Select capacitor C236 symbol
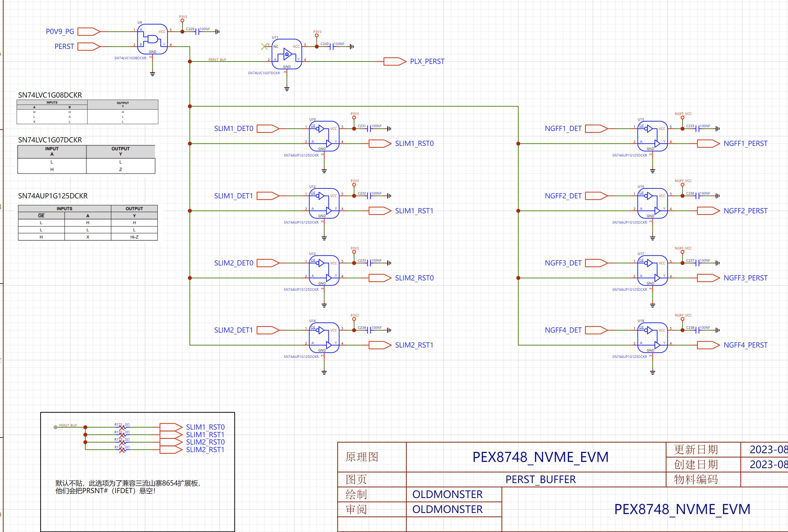Screen dimensions: 788x532 (698, 196)
